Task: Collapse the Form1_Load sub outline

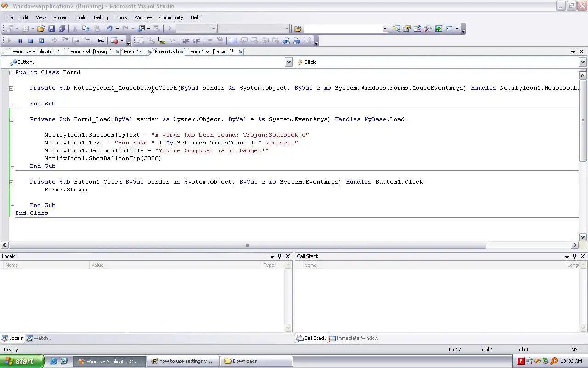Action: pyautogui.click(x=11, y=120)
